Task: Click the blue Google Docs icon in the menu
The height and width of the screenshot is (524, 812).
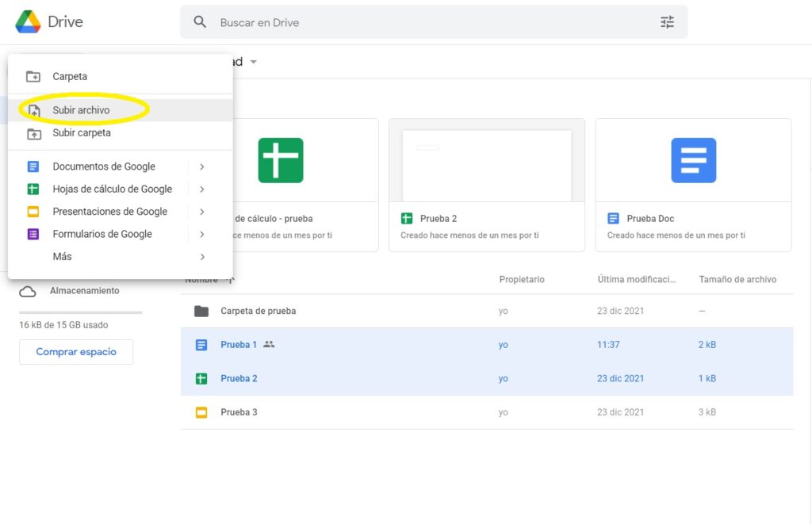Action: 33,166
